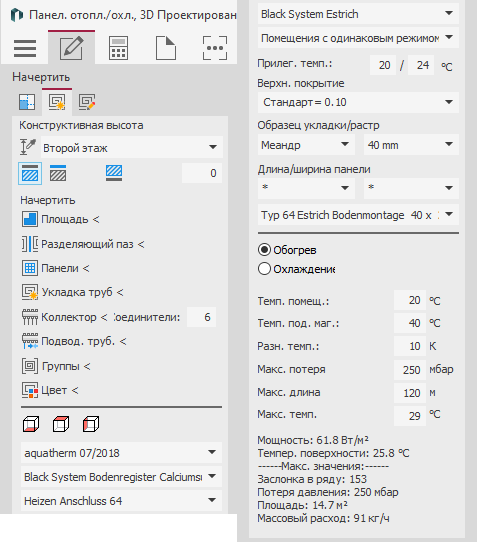Expand the Второй этаж dropdown
477x542 pixels.
coord(132,148)
